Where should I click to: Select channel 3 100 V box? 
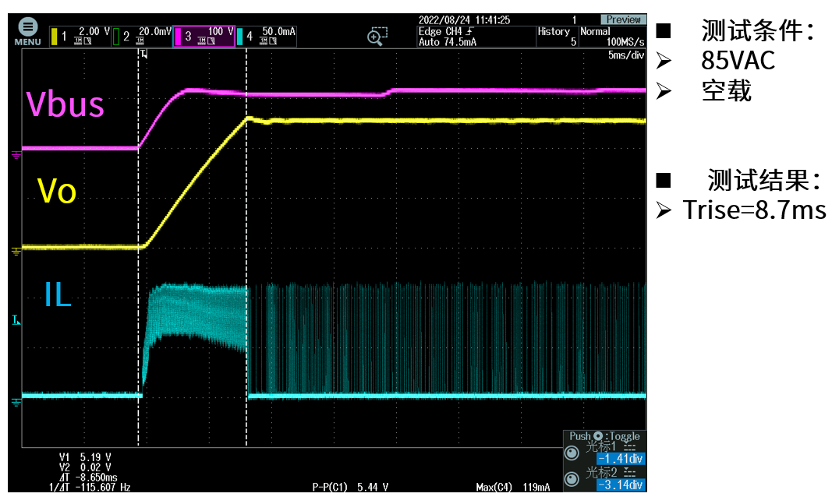[x=204, y=36]
